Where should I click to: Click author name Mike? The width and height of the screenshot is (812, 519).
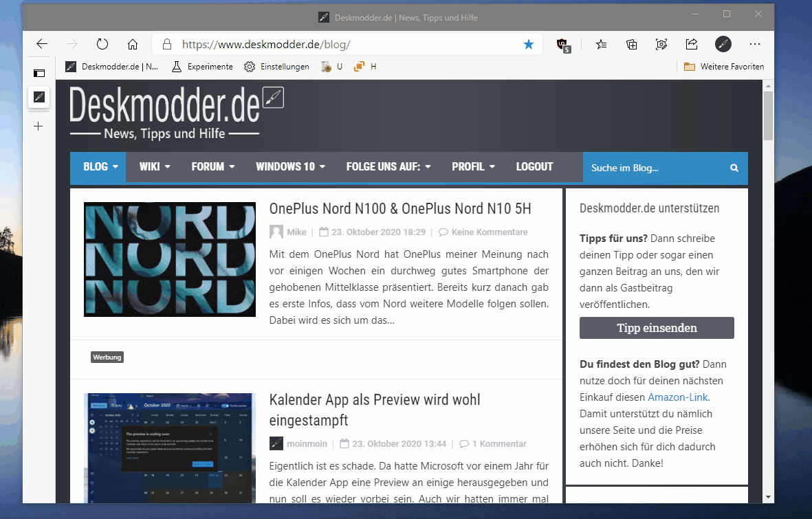(x=297, y=232)
